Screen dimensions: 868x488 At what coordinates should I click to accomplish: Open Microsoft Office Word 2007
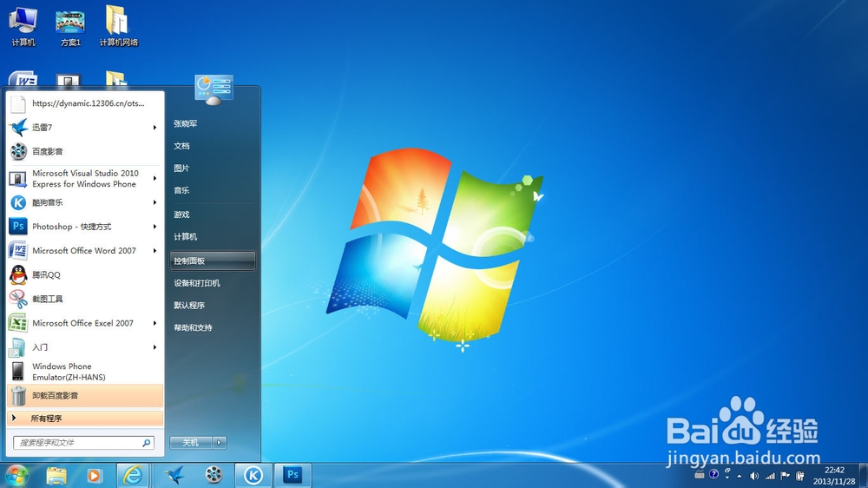(85, 251)
